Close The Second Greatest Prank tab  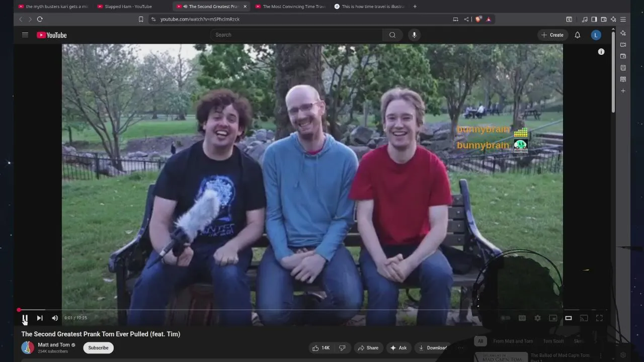(245, 7)
